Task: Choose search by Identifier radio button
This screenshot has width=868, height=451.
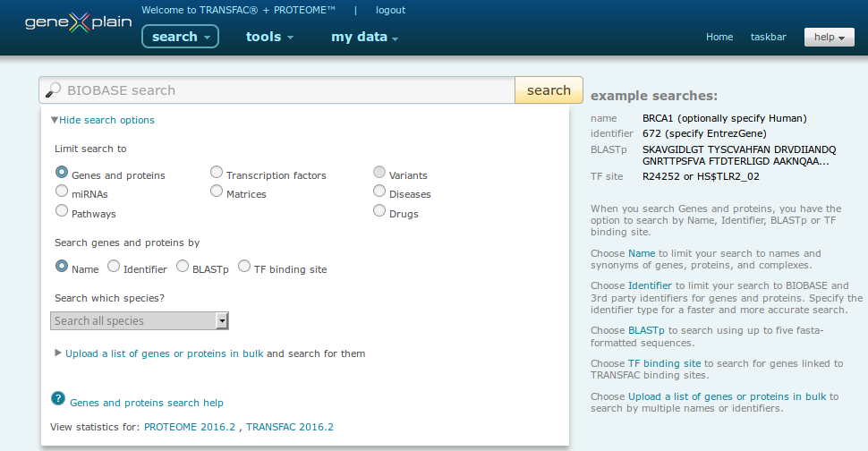Action: click(x=114, y=266)
